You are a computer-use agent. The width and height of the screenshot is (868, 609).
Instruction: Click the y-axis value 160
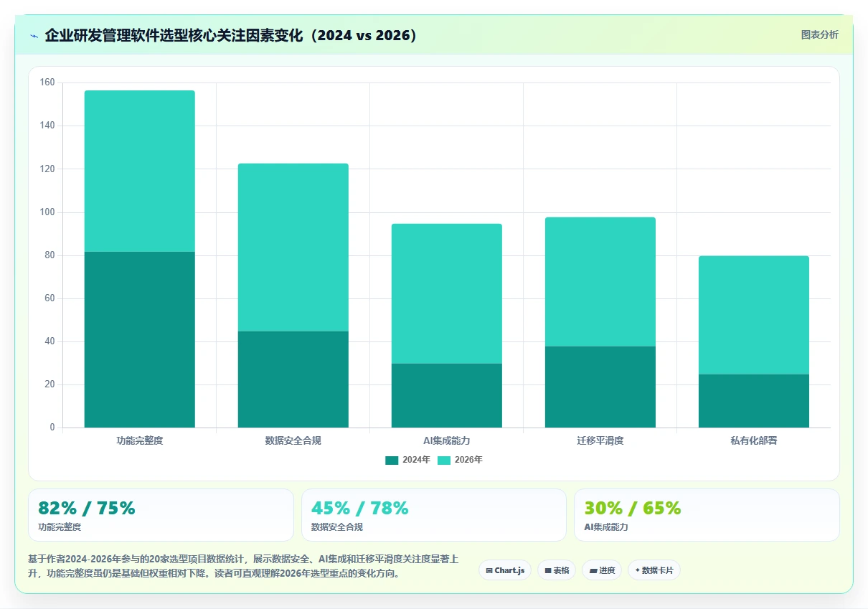[x=47, y=82]
